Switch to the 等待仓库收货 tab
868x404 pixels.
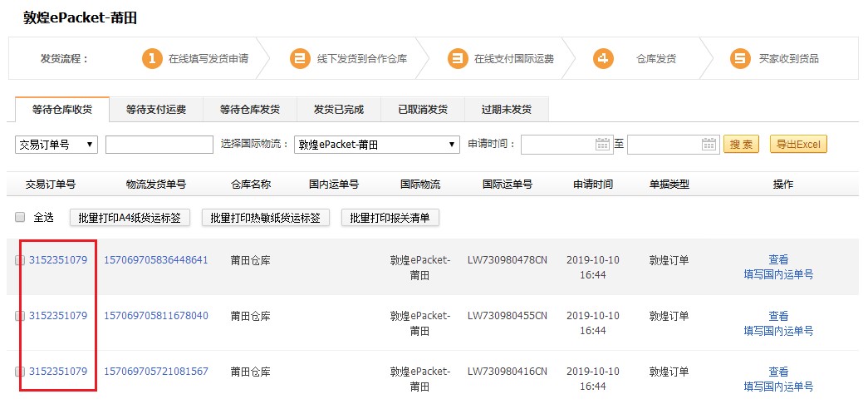(x=62, y=109)
